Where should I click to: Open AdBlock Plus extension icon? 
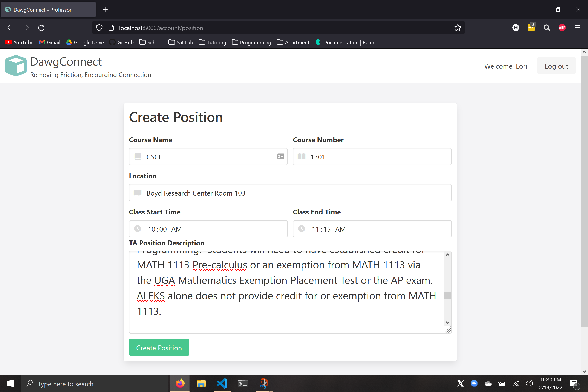click(x=562, y=28)
